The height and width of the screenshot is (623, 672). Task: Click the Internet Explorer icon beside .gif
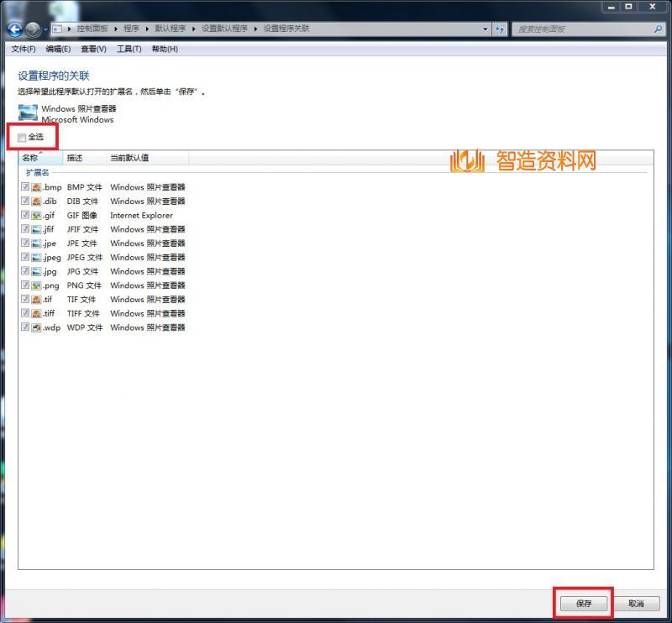point(37,215)
